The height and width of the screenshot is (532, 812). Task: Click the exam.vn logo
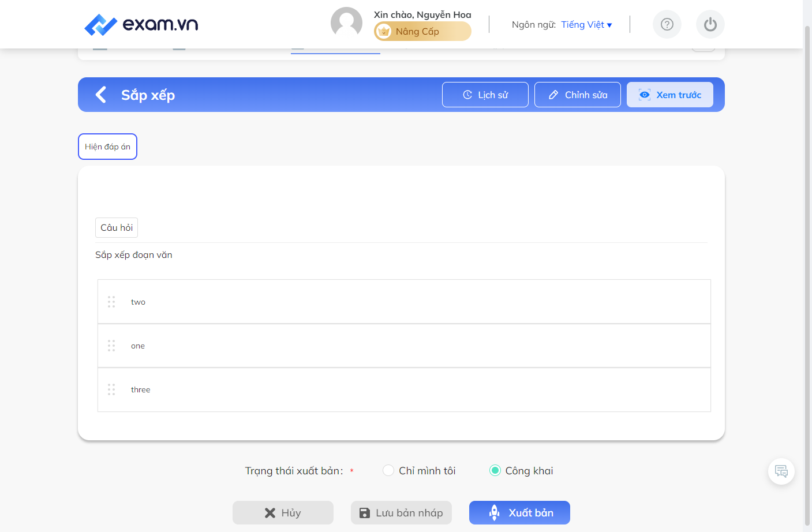(141, 24)
